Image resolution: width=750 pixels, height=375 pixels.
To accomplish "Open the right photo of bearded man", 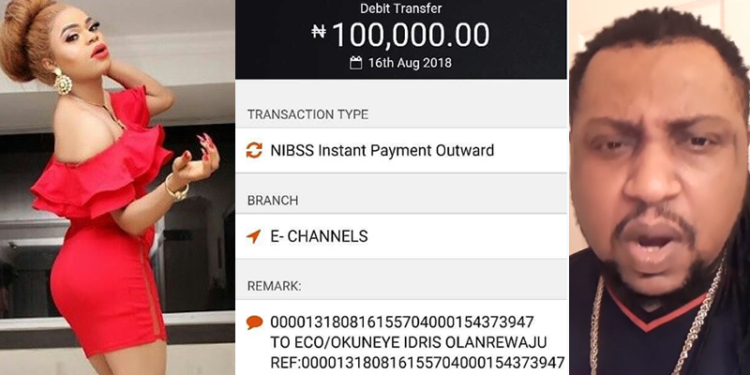I will (659, 188).
